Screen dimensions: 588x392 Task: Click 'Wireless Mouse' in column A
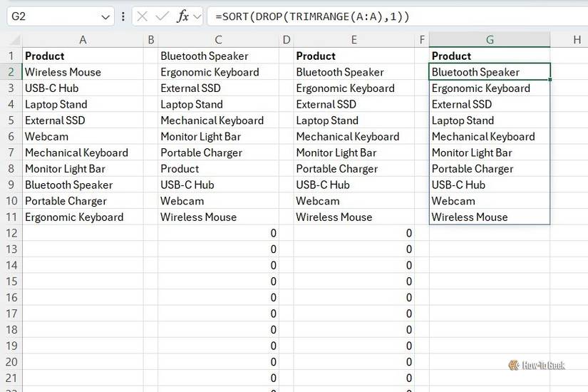point(63,72)
